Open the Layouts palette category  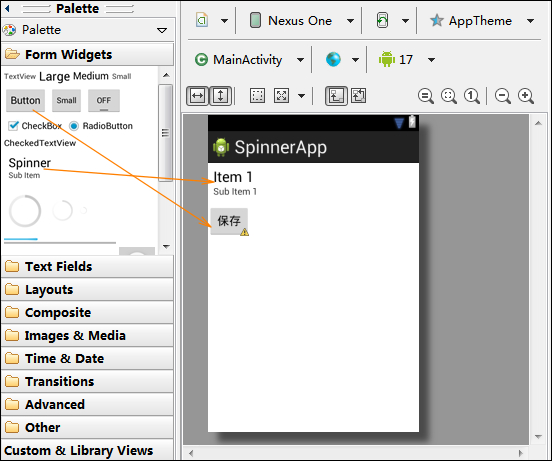87,290
